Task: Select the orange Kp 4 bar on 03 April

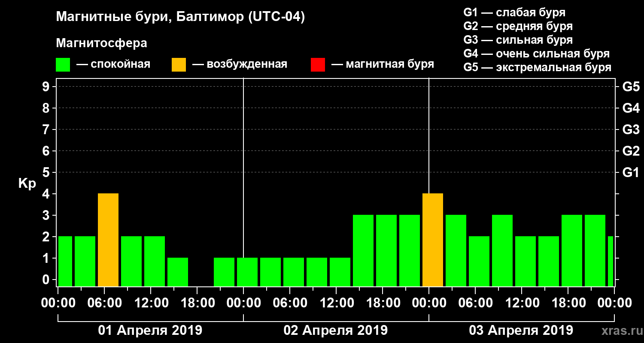Action: pos(433,240)
